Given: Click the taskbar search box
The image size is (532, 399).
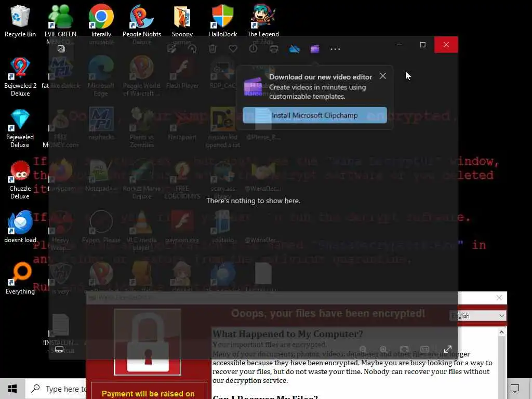Looking at the screenshot, I should point(56,389).
